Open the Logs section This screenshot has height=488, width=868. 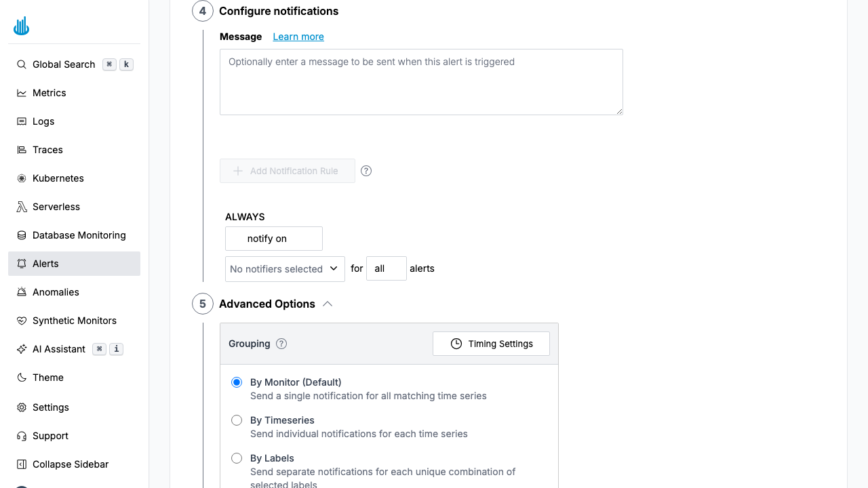[x=43, y=121]
